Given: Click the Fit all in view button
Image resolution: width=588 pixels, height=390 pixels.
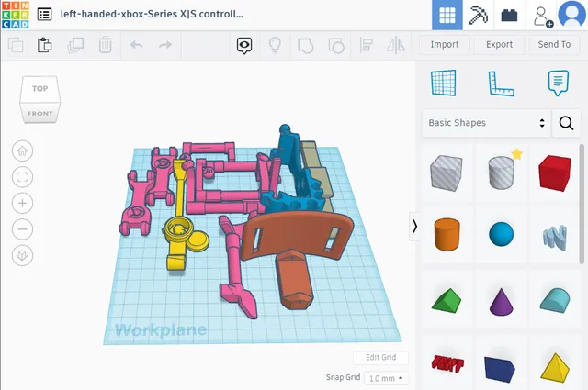Looking at the screenshot, I should 22,177.
